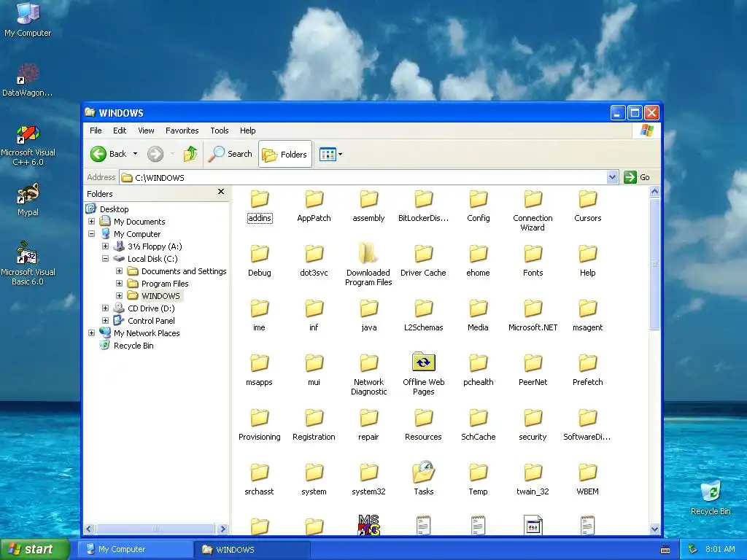Select Microsoft Visual Basic 6.0 shortcut
This screenshot has width=747, height=560.
click(x=28, y=263)
